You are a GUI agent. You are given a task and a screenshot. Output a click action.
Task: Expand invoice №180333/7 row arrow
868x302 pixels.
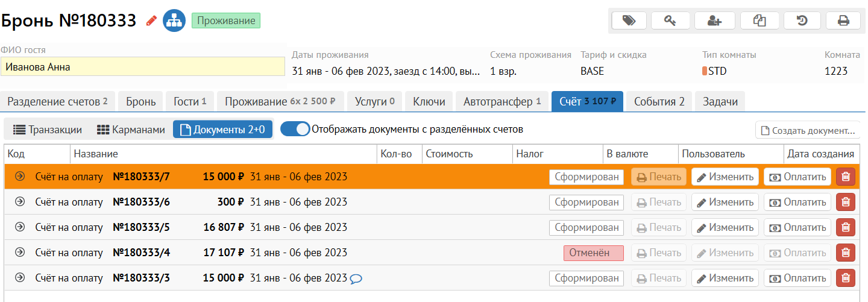tap(19, 177)
